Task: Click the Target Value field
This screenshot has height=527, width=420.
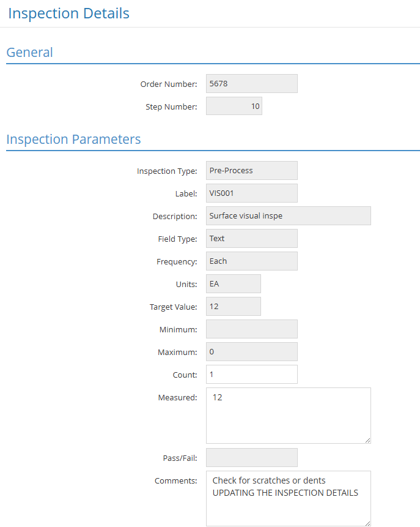Action: pos(233,307)
